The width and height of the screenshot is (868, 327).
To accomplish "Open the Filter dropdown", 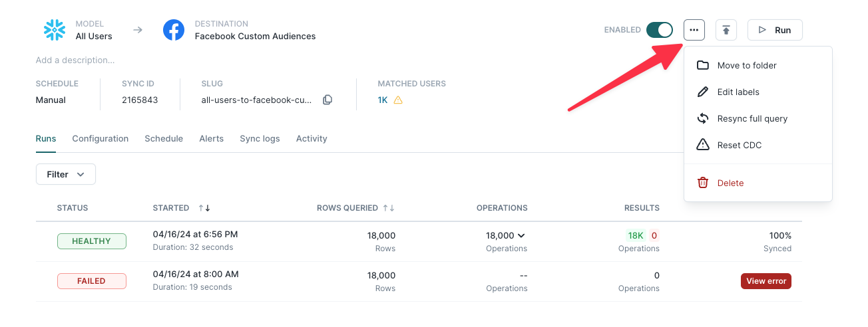I will pos(65,174).
